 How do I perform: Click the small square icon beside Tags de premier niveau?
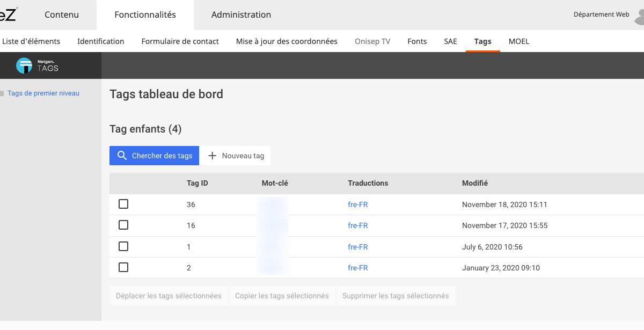tap(3, 93)
